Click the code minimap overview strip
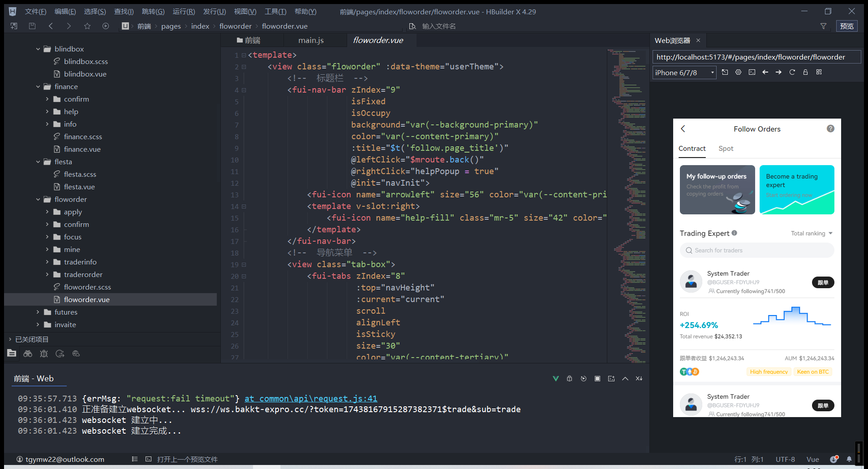This screenshot has width=868, height=469. 628,201
